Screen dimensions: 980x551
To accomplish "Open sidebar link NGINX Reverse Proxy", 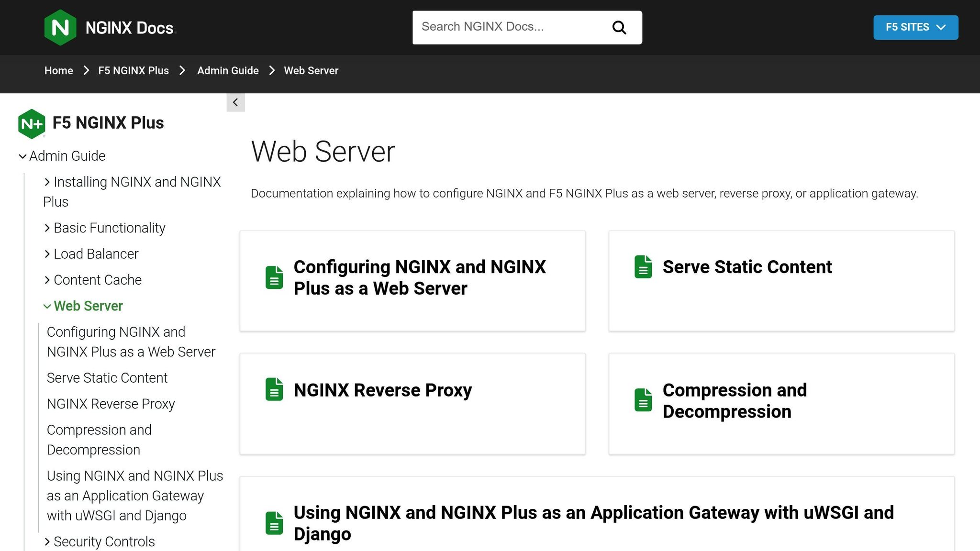I will (111, 404).
